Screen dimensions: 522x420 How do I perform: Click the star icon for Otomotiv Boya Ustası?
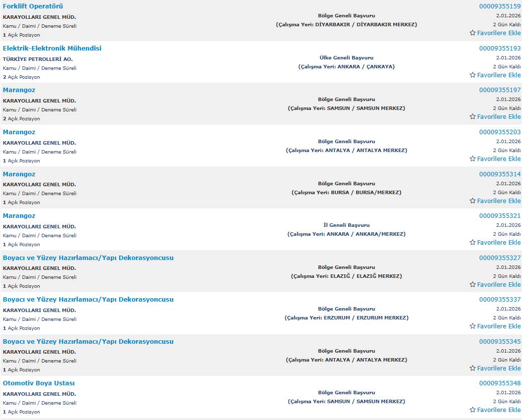[472, 410]
